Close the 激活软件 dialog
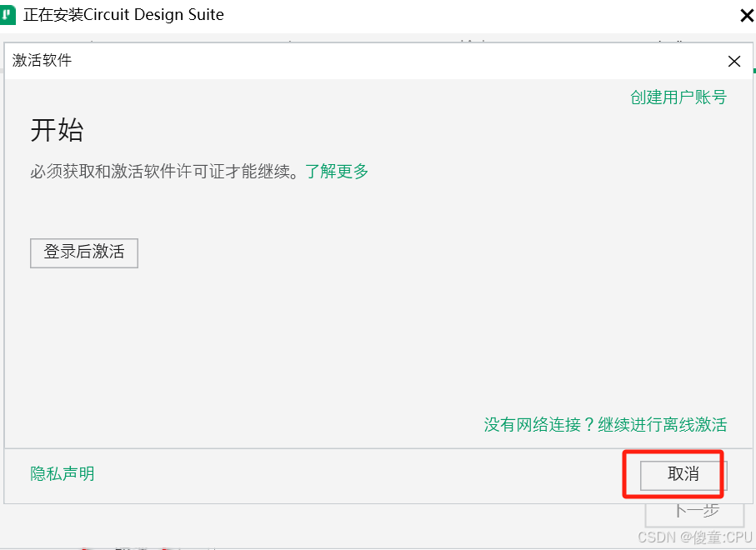The height and width of the screenshot is (550, 756). (x=733, y=61)
